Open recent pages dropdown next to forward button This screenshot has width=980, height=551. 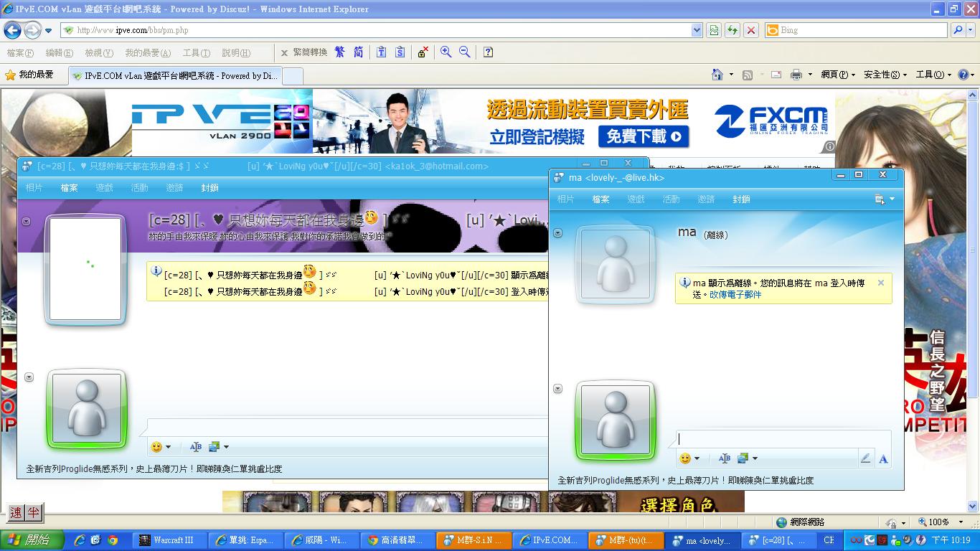48,31
